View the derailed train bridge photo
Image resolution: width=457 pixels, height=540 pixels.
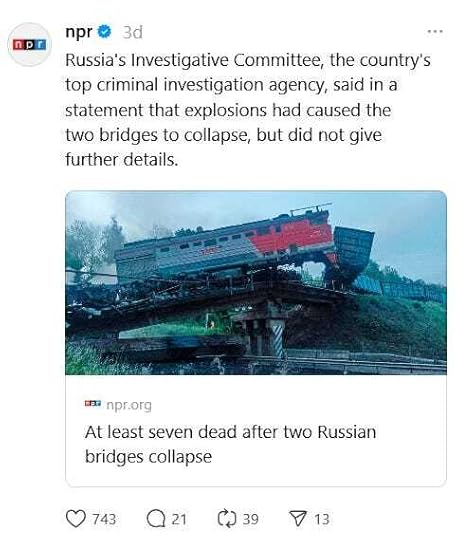pyautogui.click(x=256, y=282)
